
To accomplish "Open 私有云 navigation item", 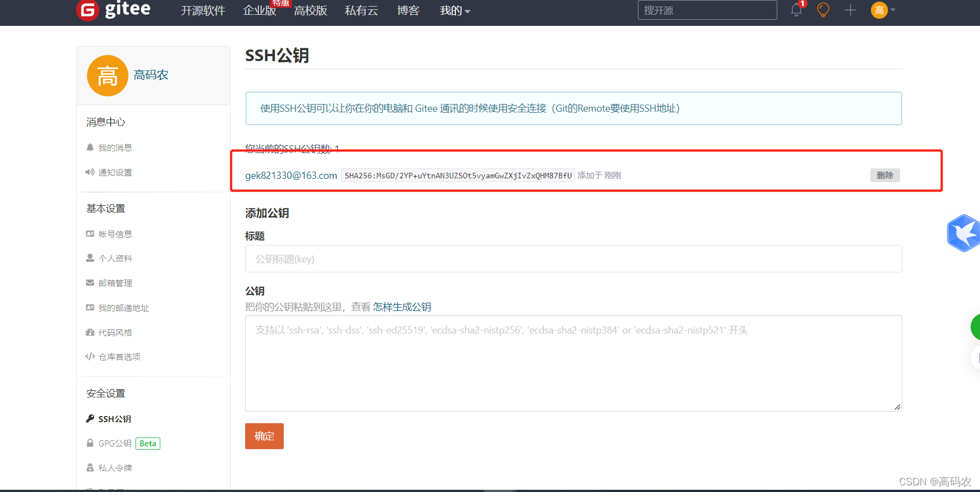I will tap(361, 10).
